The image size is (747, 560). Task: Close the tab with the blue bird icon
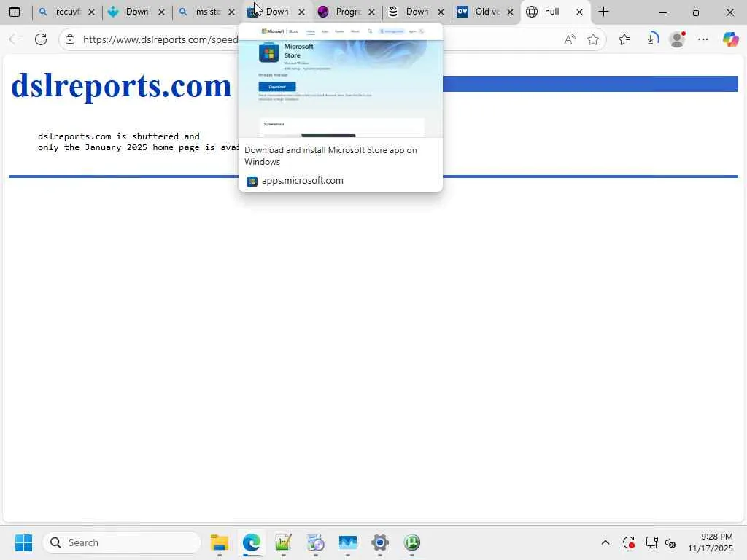[x=161, y=12]
